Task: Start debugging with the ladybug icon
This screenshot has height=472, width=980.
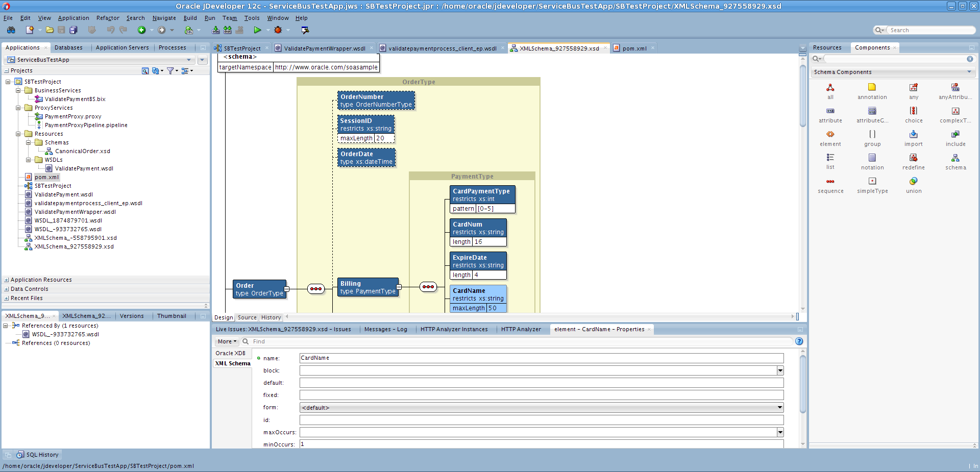Action: point(278,30)
